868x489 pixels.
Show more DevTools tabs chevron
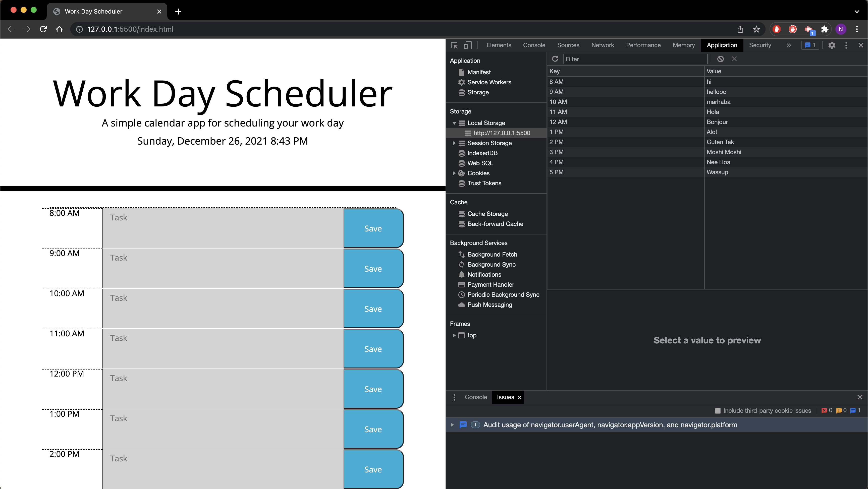(x=788, y=45)
